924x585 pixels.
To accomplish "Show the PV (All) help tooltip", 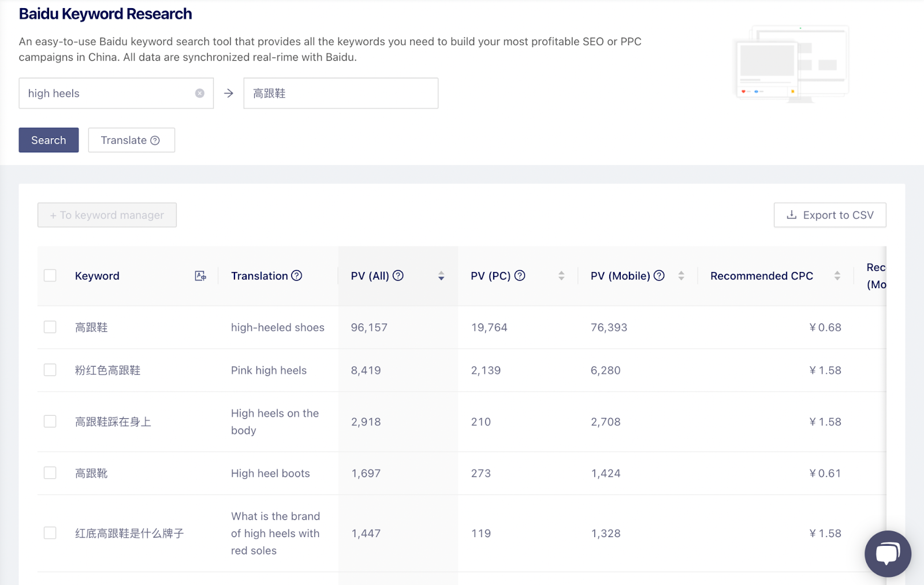I will tap(398, 275).
